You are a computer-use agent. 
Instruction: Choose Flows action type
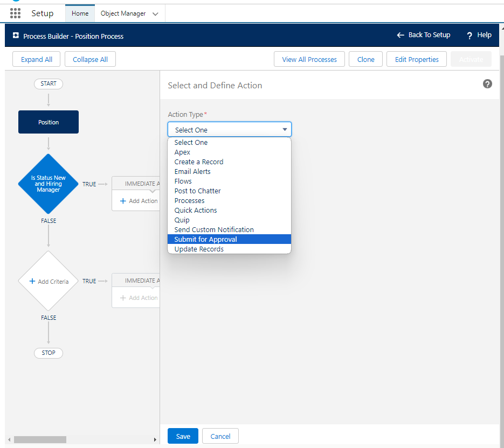229,181
